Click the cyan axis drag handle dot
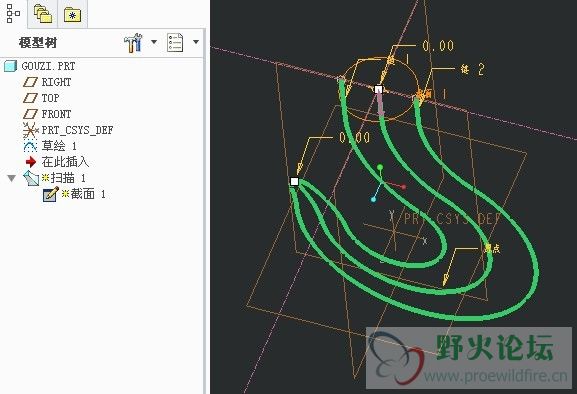Image resolution: width=577 pixels, height=394 pixels. (x=374, y=199)
